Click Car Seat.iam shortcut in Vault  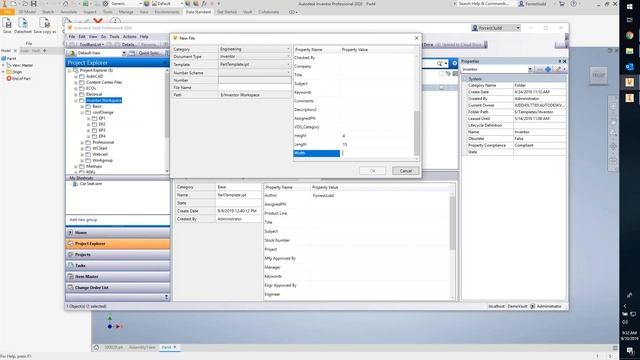91,184
